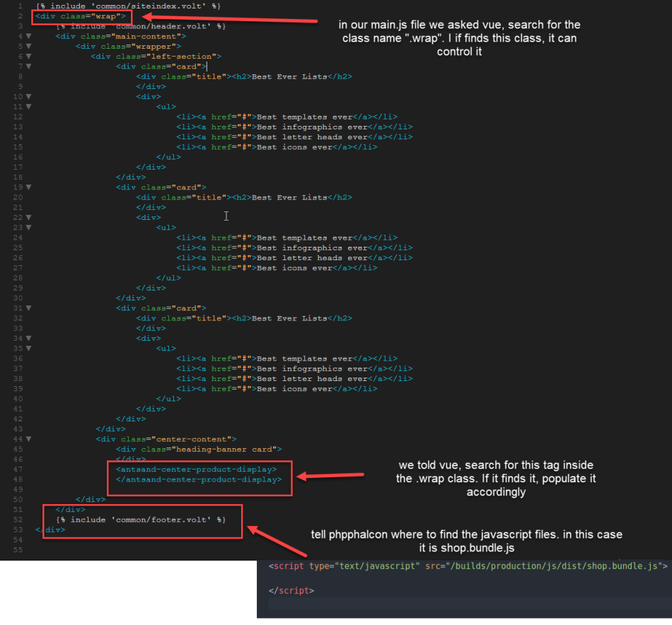Click "Best infographics ever" on line 37
Image resolution: width=672 pixels, height=625 pixels.
tap(312, 368)
